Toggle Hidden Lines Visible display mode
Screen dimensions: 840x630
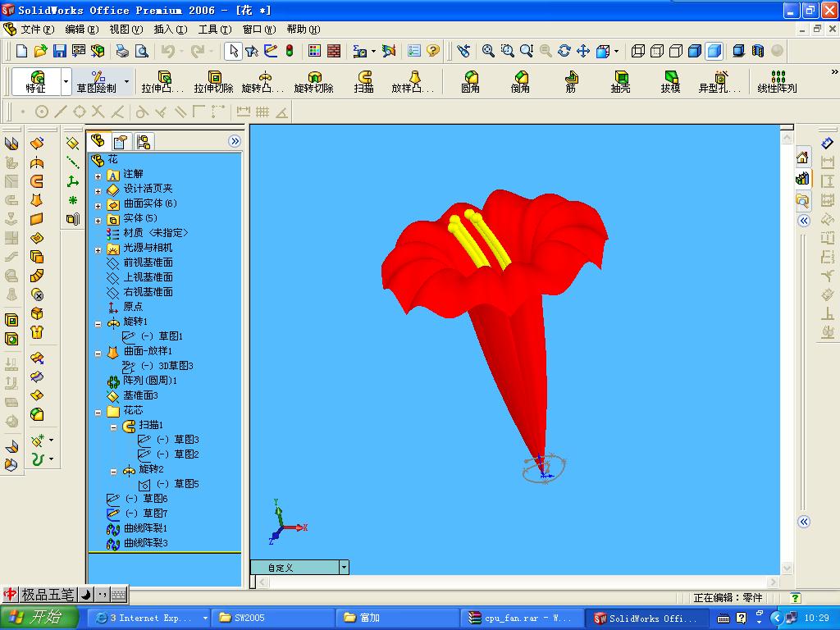coord(657,51)
